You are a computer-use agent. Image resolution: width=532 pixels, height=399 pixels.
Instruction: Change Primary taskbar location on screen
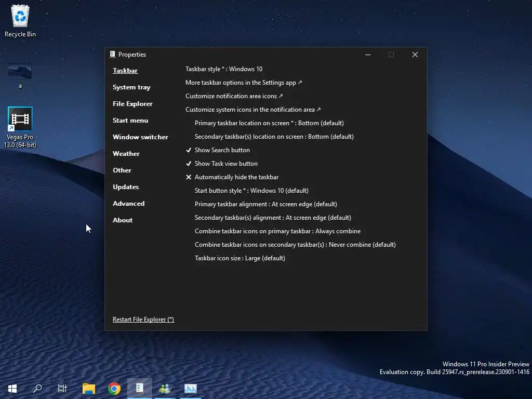pyautogui.click(x=269, y=123)
